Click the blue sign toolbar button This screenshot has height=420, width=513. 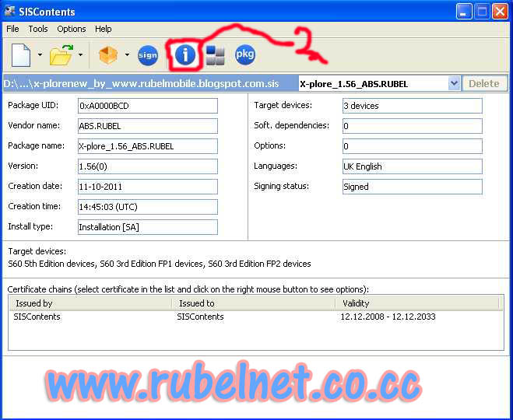[148, 55]
